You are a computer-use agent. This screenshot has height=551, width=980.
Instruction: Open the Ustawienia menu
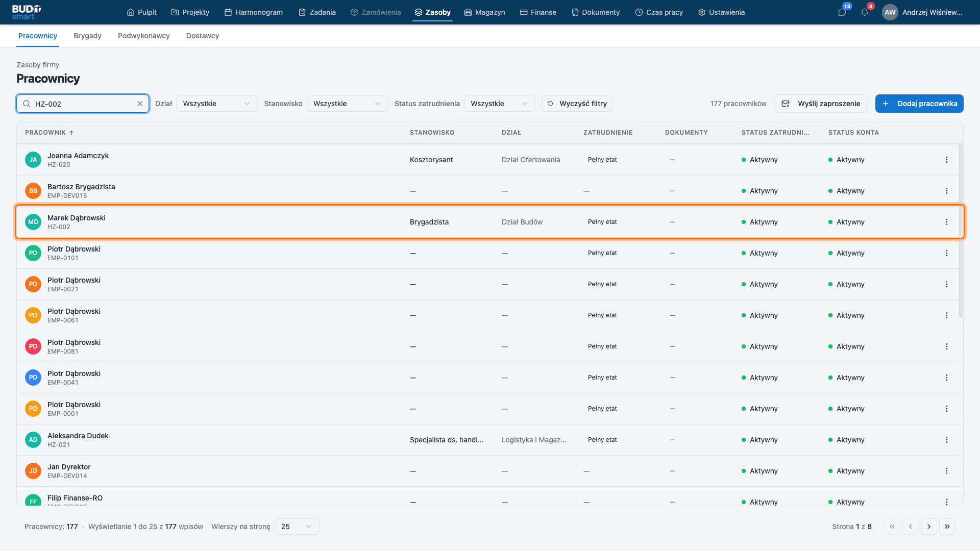721,12
